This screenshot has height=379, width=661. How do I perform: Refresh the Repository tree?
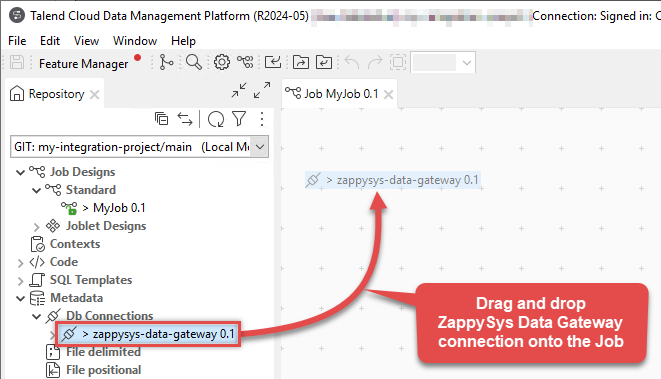tap(216, 119)
